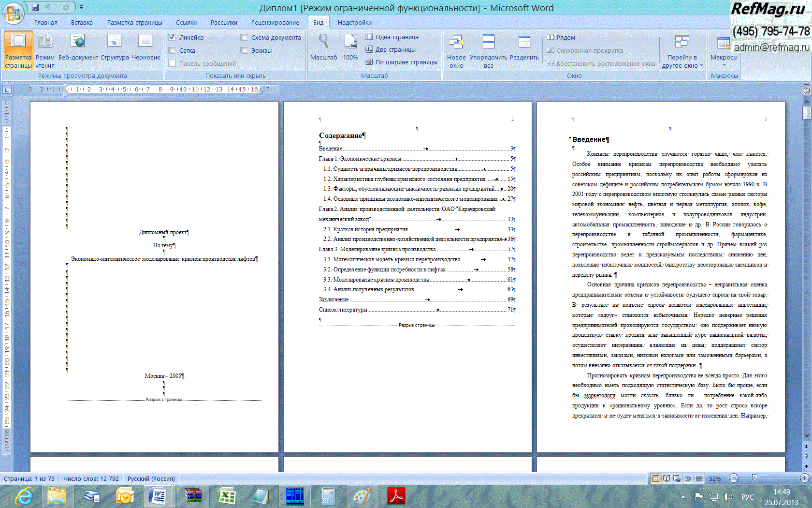Click Разделить window icon
Viewport: 812px width, 508px height.
pos(524,48)
